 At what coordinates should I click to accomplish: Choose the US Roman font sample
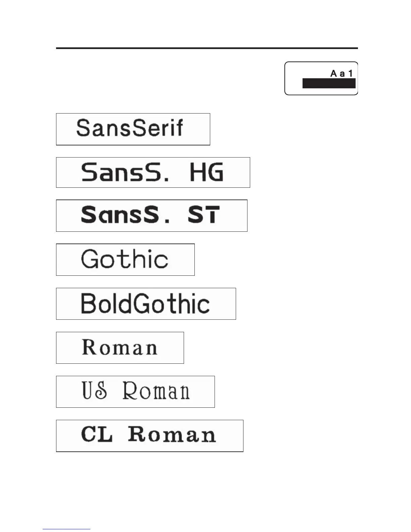135,392
